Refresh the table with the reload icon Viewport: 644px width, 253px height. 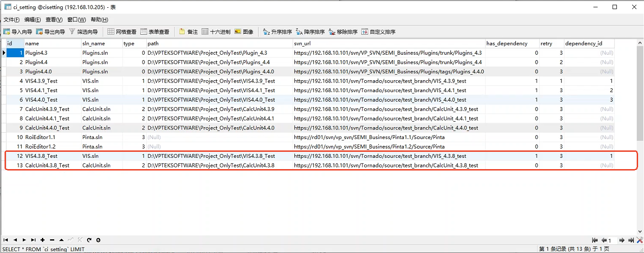pos(89,240)
